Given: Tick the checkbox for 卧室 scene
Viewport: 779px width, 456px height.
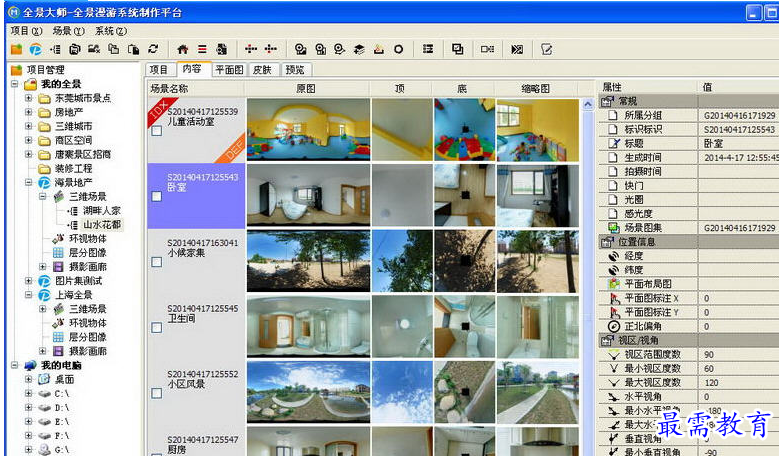Looking at the screenshot, I should coord(156,196).
